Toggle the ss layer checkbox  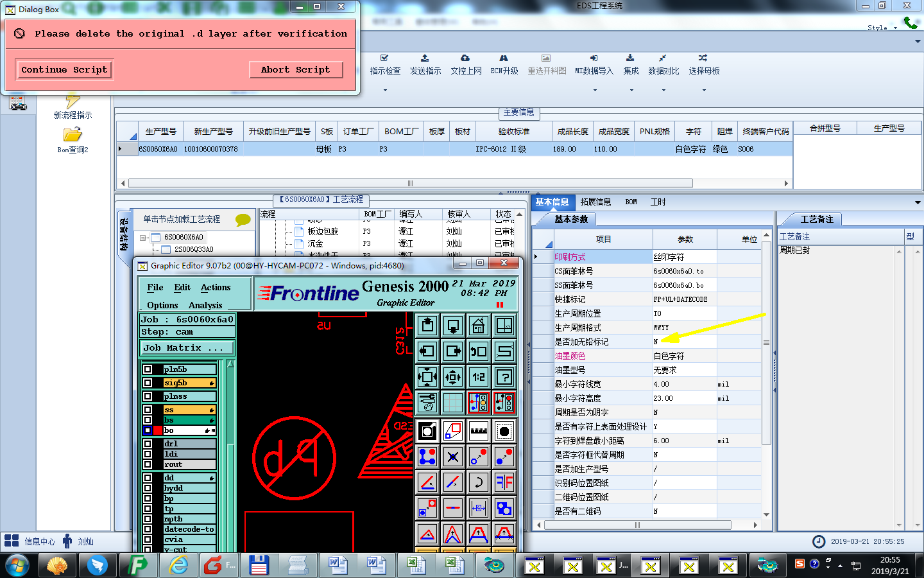pyautogui.click(x=148, y=410)
